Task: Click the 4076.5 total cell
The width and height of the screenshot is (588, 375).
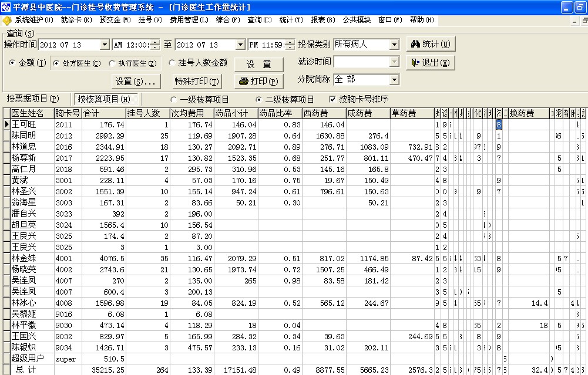Action: coord(104,258)
